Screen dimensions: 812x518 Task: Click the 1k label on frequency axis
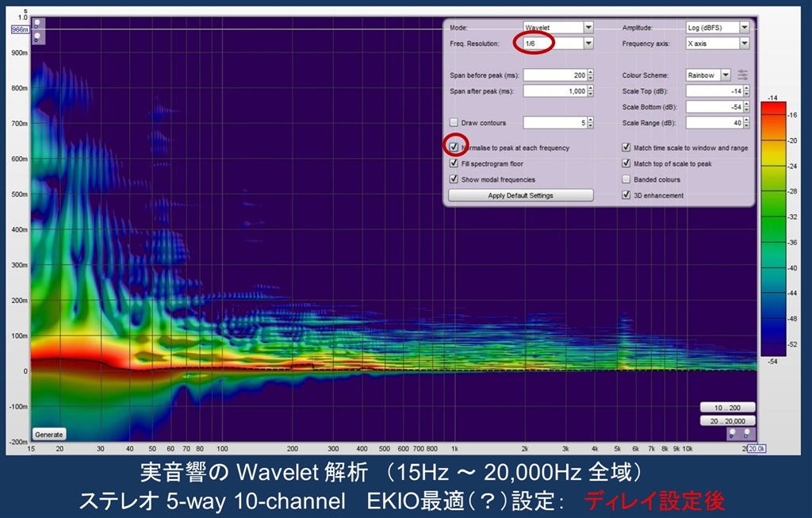[x=454, y=449]
